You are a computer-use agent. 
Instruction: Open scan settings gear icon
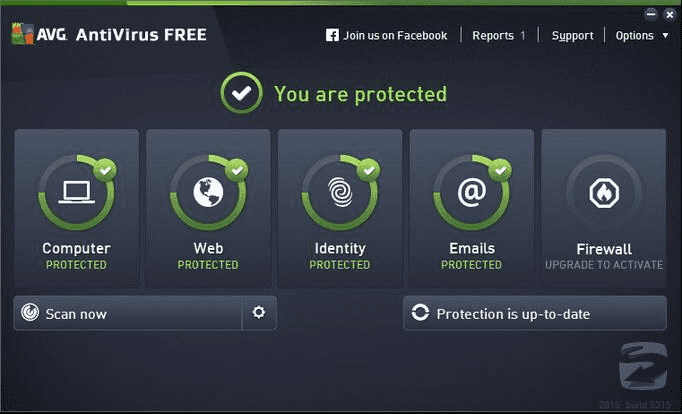pos(259,312)
